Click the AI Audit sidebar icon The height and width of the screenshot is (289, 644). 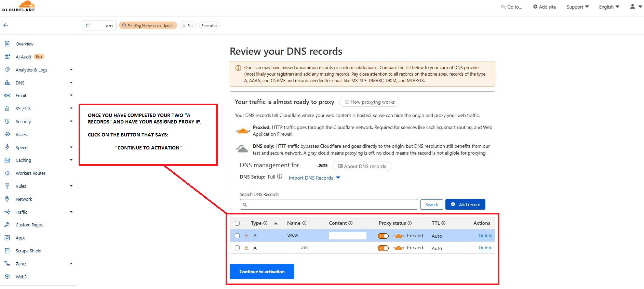[x=7, y=57]
